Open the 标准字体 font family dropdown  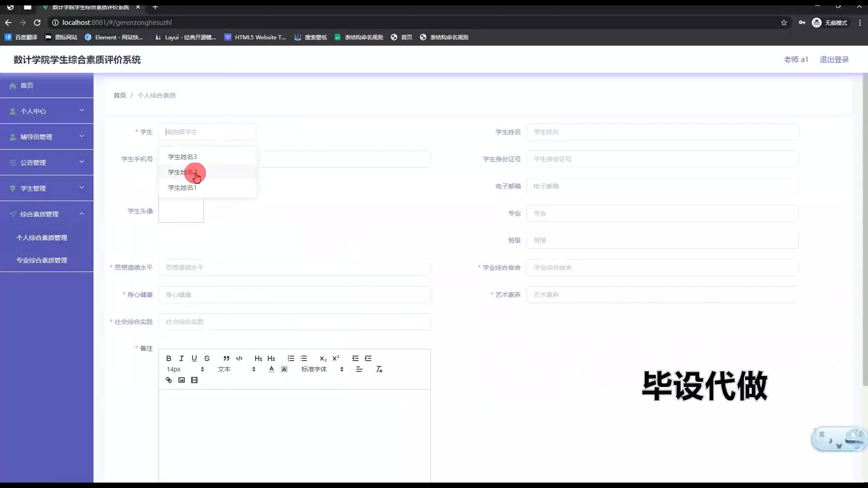coord(322,369)
